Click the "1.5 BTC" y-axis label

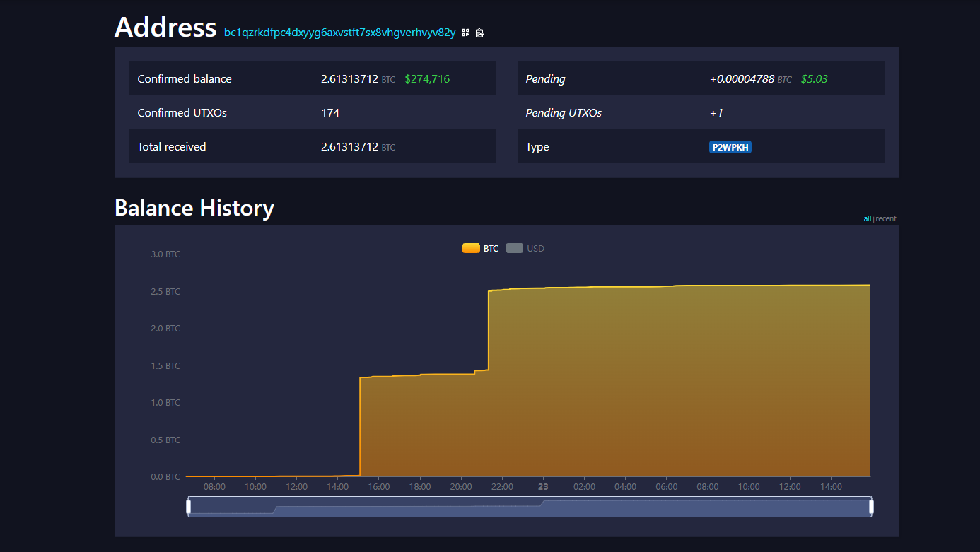(x=165, y=366)
